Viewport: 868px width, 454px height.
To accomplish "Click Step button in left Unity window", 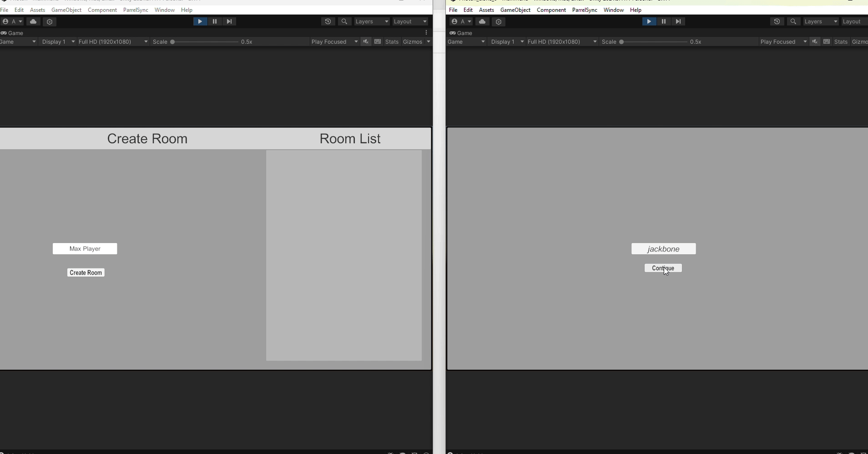I will point(229,21).
